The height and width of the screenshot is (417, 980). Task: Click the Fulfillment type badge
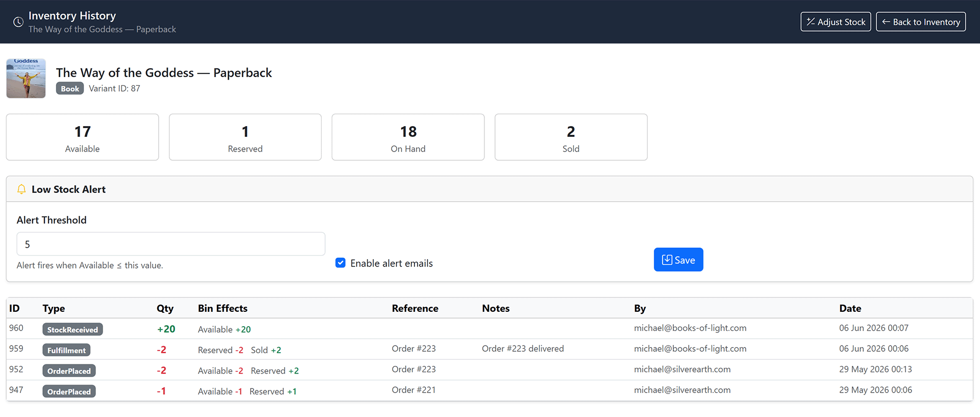[x=66, y=350]
